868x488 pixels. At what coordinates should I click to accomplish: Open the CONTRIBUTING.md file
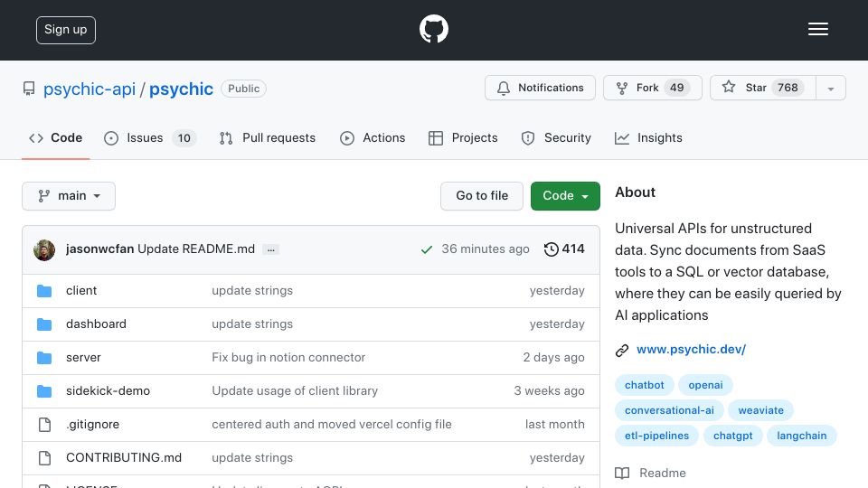[x=124, y=457]
